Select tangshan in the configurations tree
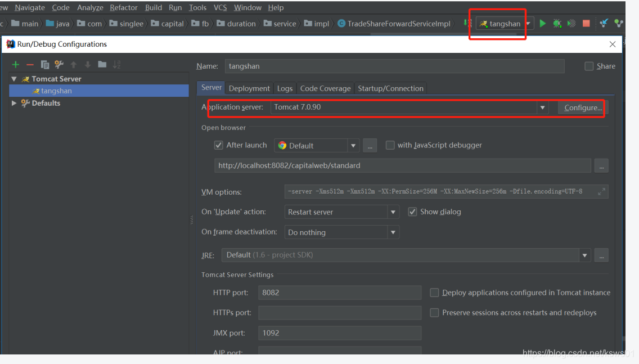Image resolution: width=639 pixels, height=364 pixels. pyautogui.click(x=98, y=91)
